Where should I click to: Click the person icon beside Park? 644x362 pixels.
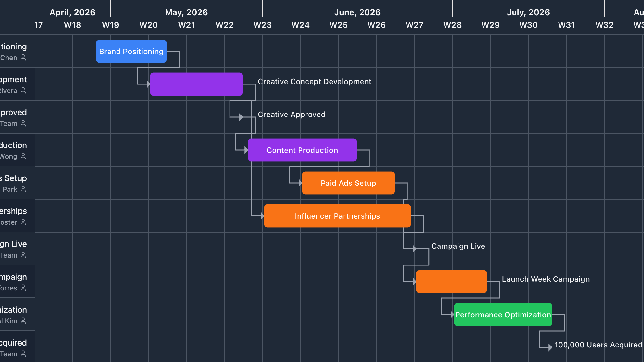[x=22, y=190]
